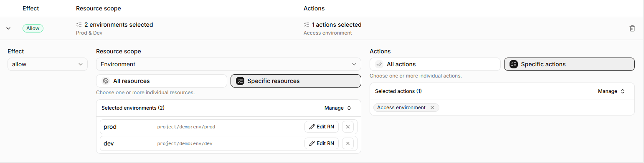Image resolution: width=644 pixels, height=163 pixels.
Task: Remove the Access environment action chip
Action: [432, 108]
